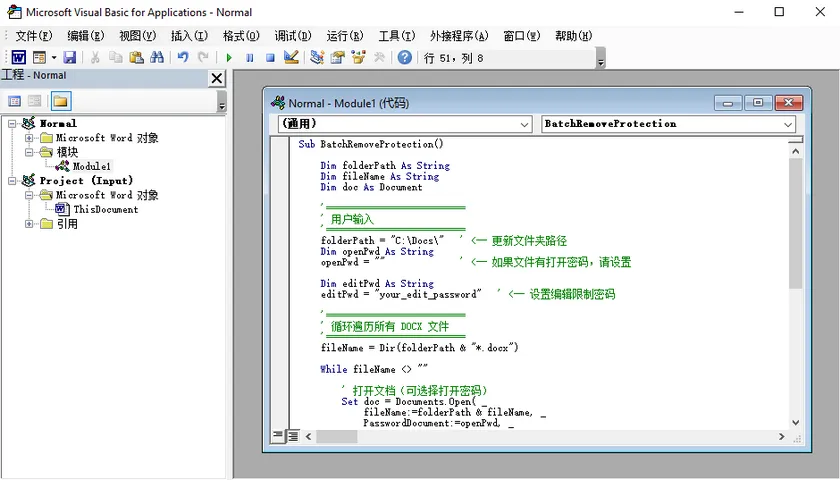Click toolbar options overflow arrow on main toolbar
840x480 pixels.
click(601, 58)
